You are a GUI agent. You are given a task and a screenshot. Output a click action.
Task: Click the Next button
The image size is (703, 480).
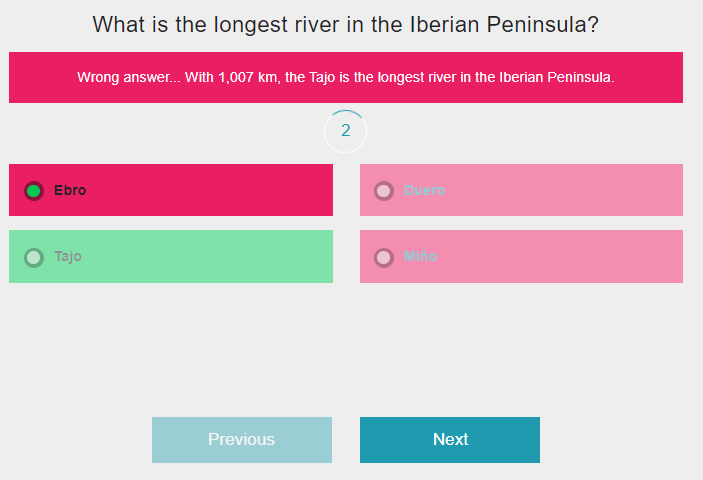click(450, 440)
